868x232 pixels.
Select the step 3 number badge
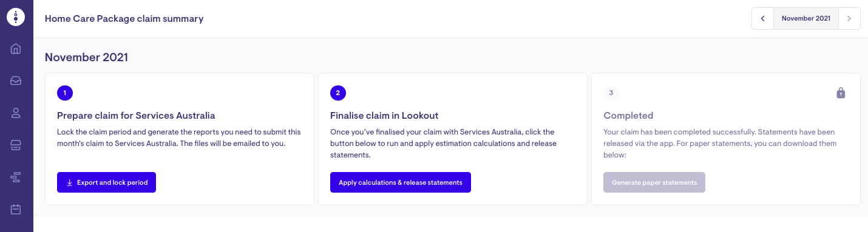tap(611, 93)
